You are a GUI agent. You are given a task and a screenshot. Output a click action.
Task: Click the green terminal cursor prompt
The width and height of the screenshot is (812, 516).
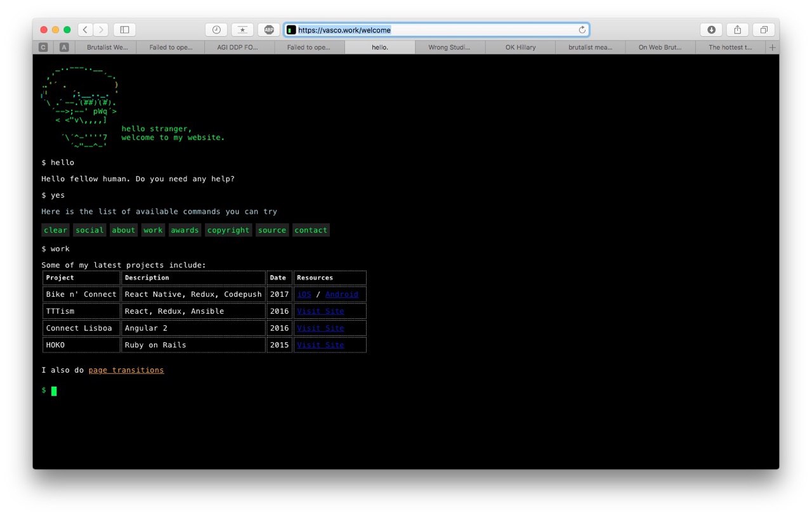54,391
